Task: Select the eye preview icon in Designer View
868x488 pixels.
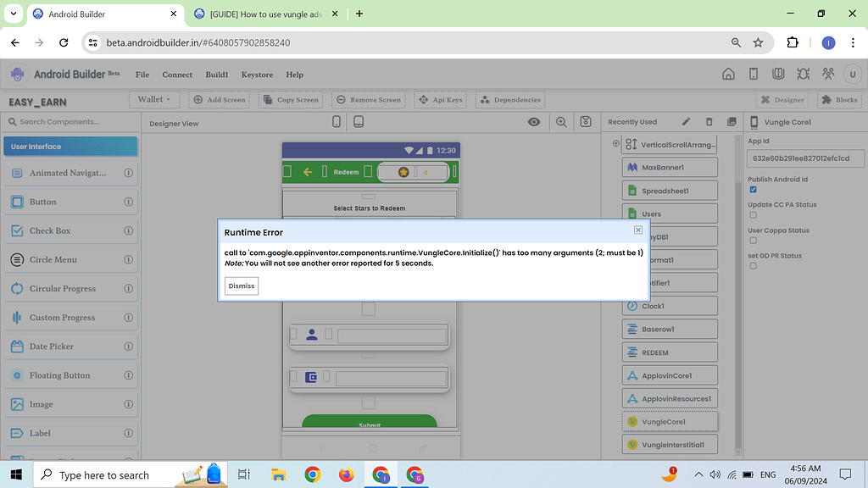Action: pyautogui.click(x=534, y=122)
